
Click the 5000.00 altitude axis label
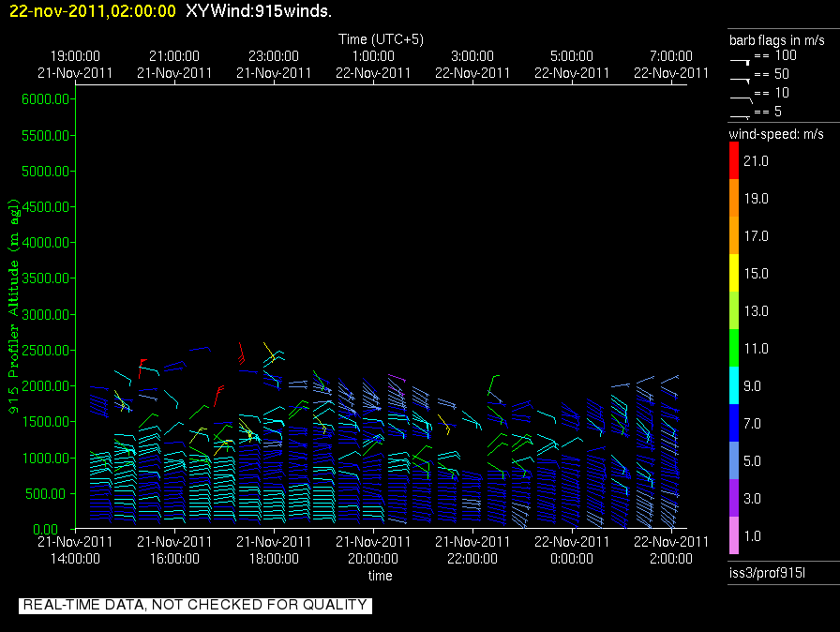click(46, 172)
